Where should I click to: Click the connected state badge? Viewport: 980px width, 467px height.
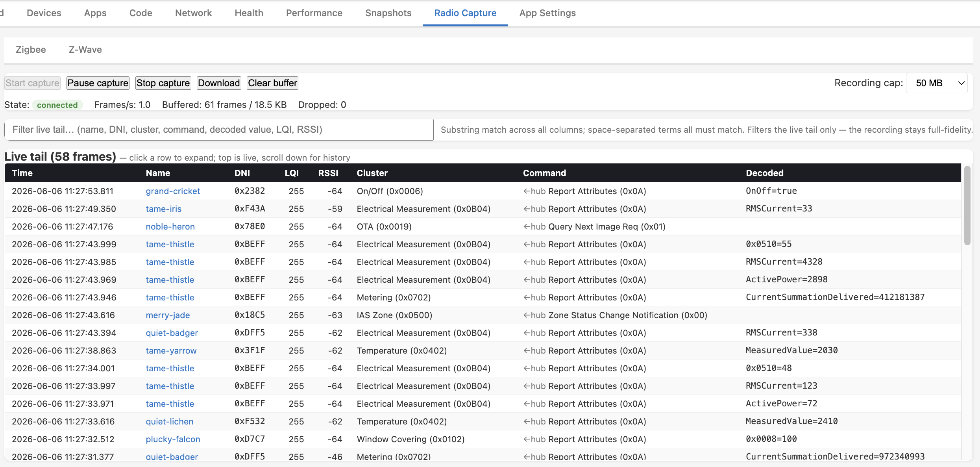click(x=57, y=105)
